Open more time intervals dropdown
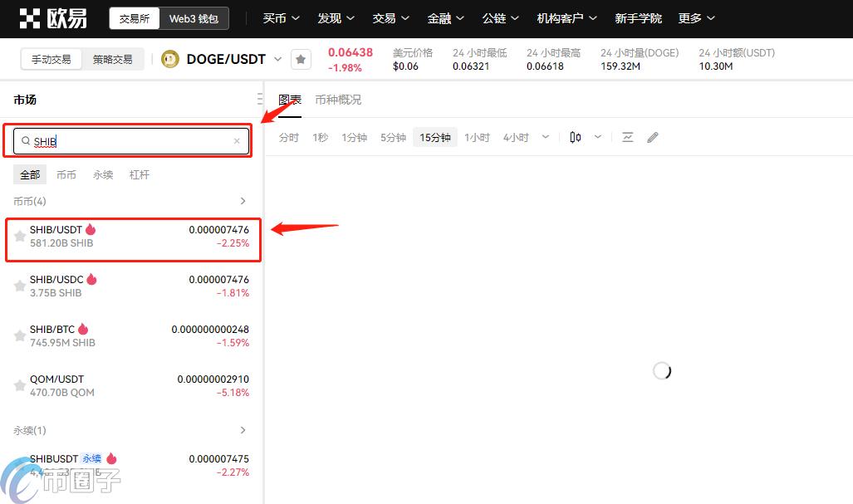 pos(545,137)
